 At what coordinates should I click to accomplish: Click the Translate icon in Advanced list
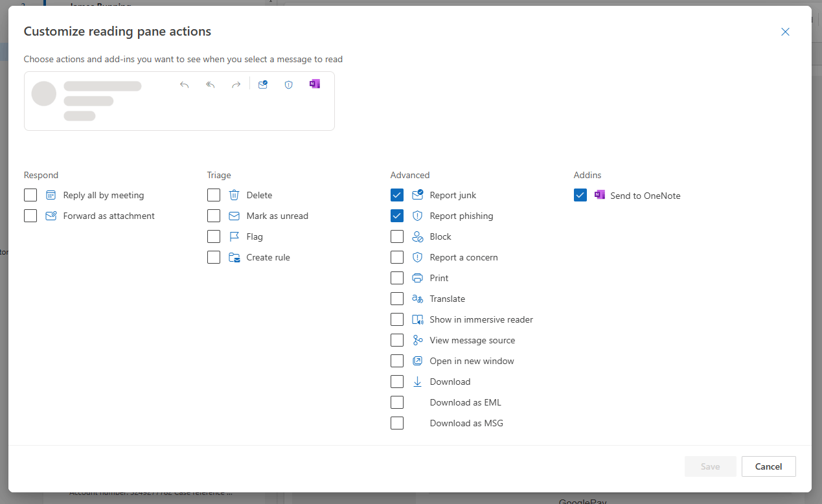(418, 299)
